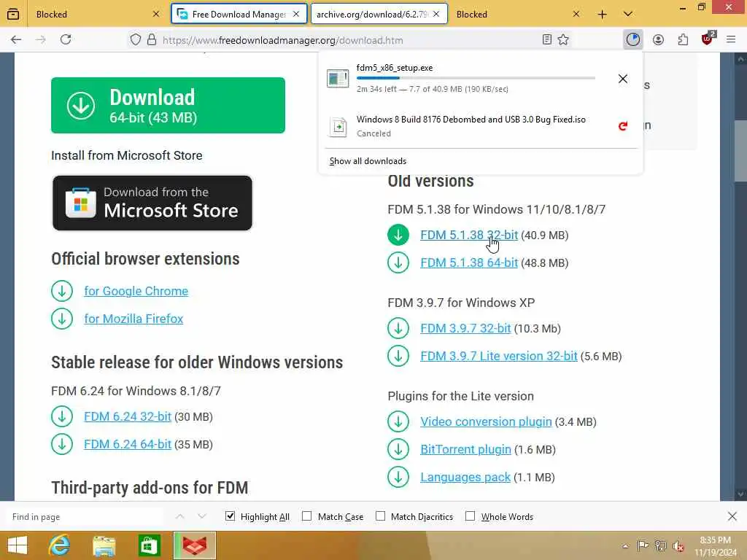Open the FDM 3.9.7 Lite version 32-bit link
The width and height of the screenshot is (747, 560).
coord(499,356)
